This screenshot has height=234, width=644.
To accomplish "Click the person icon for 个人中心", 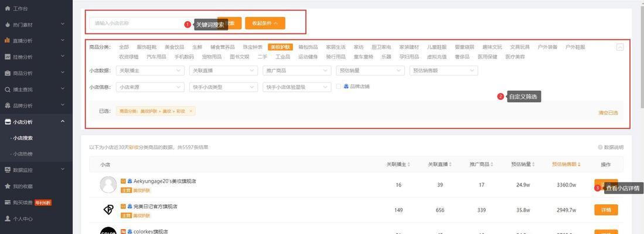I will click(8, 218).
